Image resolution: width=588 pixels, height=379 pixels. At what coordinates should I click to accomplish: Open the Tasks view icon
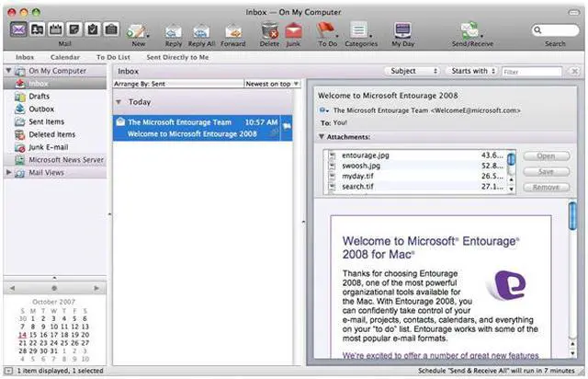click(93, 29)
